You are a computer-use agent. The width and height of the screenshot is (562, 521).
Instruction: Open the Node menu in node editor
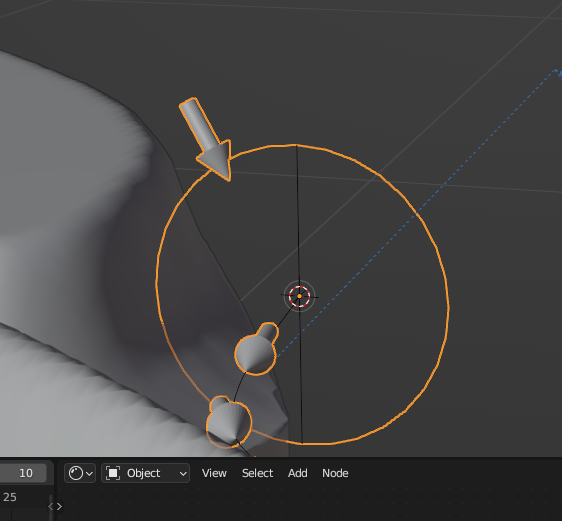(x=335, y=473)
